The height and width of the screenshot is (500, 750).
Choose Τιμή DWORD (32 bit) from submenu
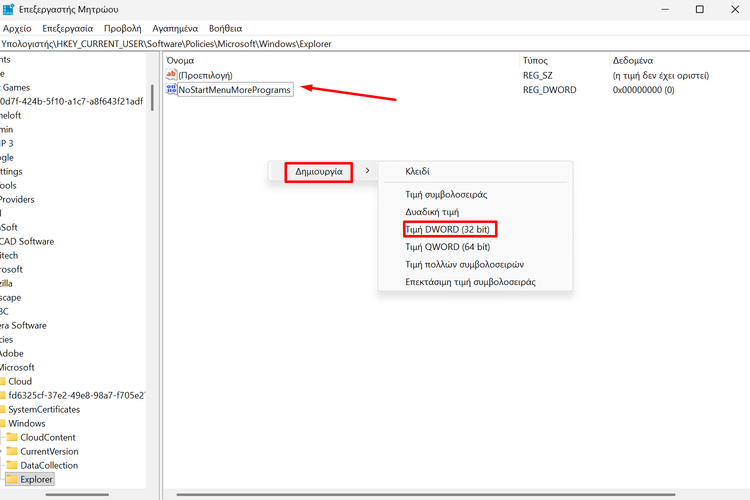(447, 229)
